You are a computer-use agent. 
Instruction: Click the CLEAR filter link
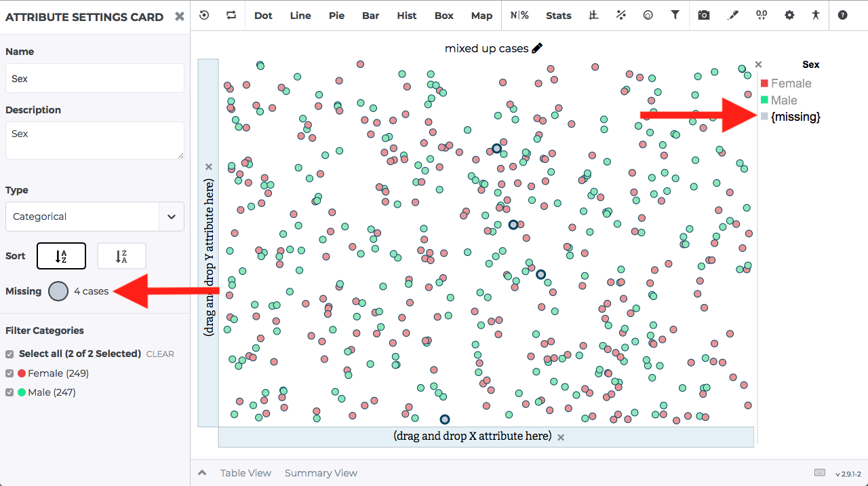click(160, 354)
